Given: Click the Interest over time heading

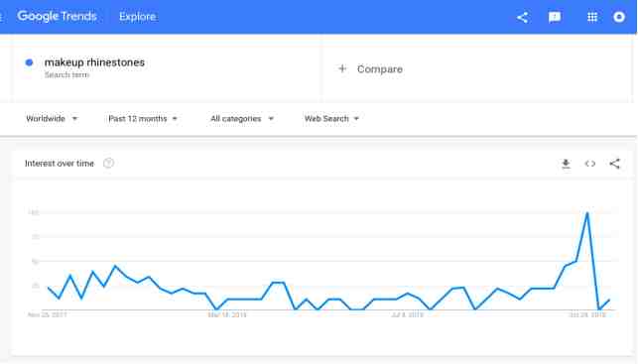Looking at the screenshot, I should 60,163.
